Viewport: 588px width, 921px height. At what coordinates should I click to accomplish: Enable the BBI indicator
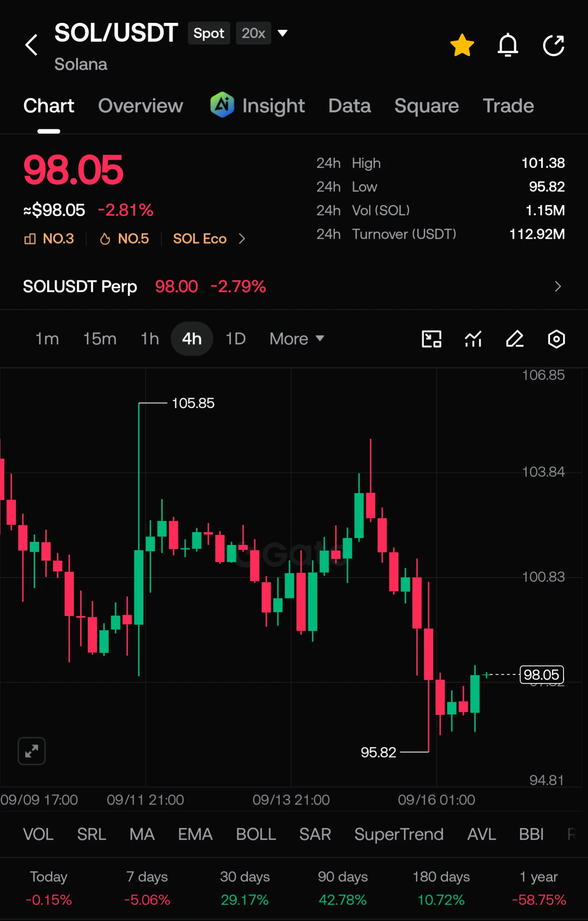pos(531,834)
